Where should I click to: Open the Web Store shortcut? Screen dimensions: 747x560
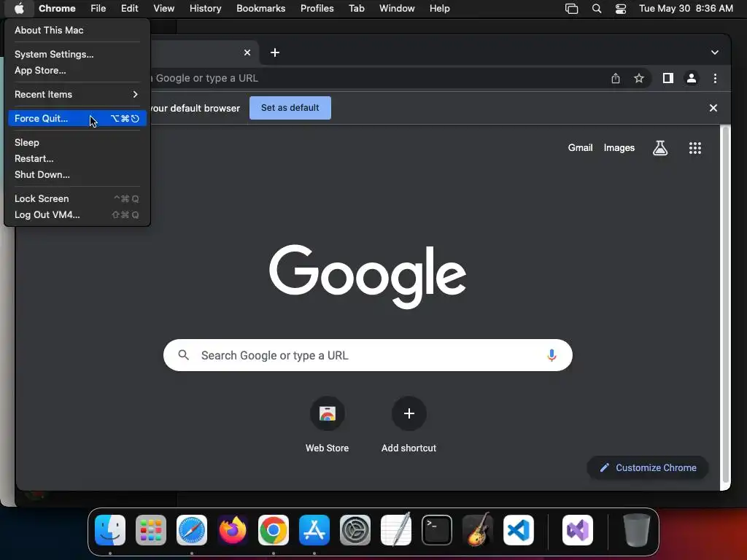coord(328,413)
